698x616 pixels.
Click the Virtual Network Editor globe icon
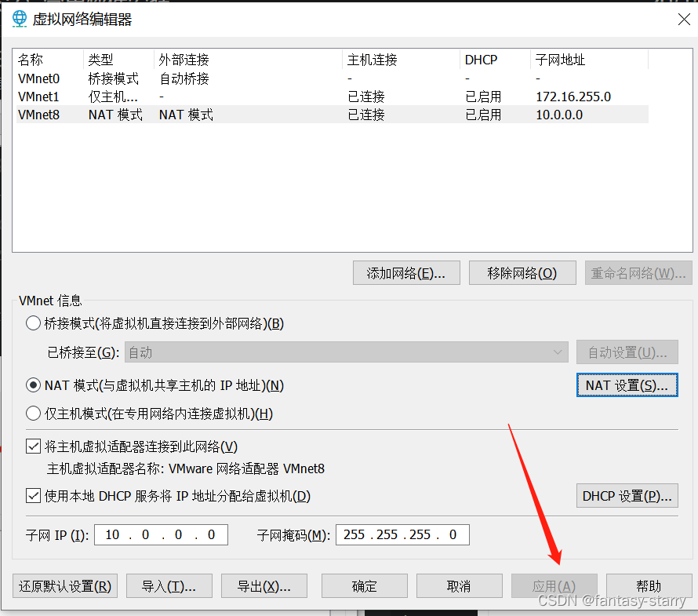(x=19, y=19)
